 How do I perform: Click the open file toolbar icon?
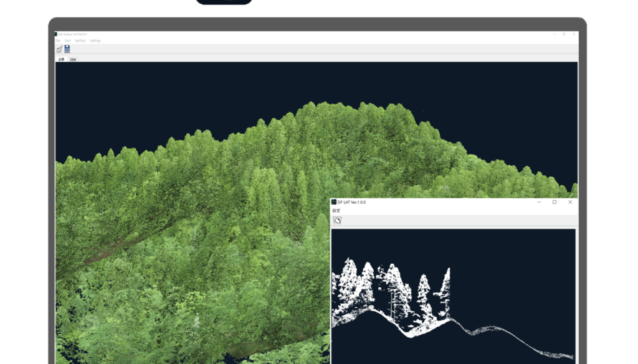[x=59, y=49]
